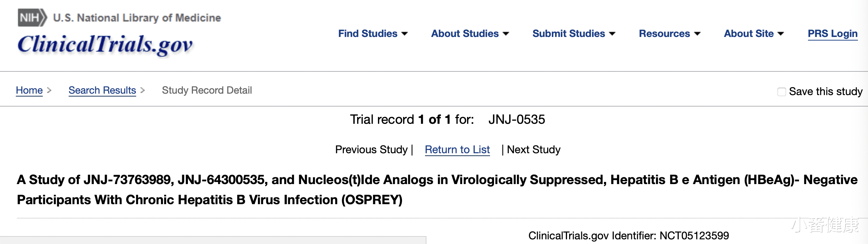This screenshot has width=868, height=244.
Task: Go to PRS Login
Action: click(832, 34)
